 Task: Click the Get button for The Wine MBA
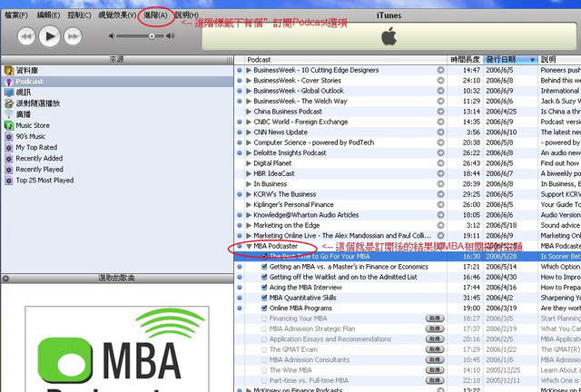coord(435,370)
